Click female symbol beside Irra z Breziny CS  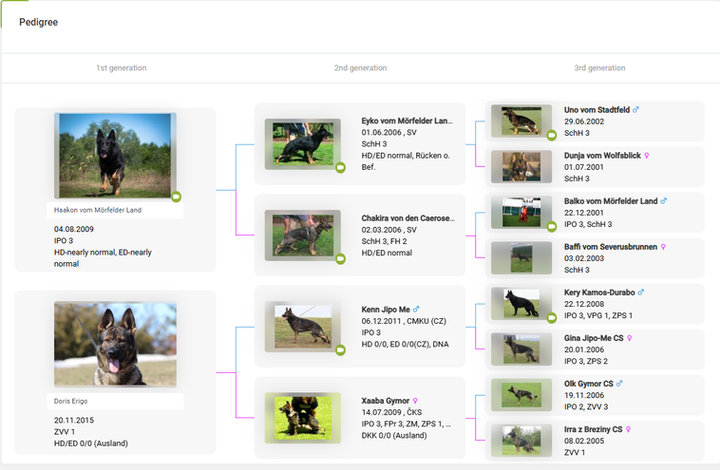pos(628,430)
